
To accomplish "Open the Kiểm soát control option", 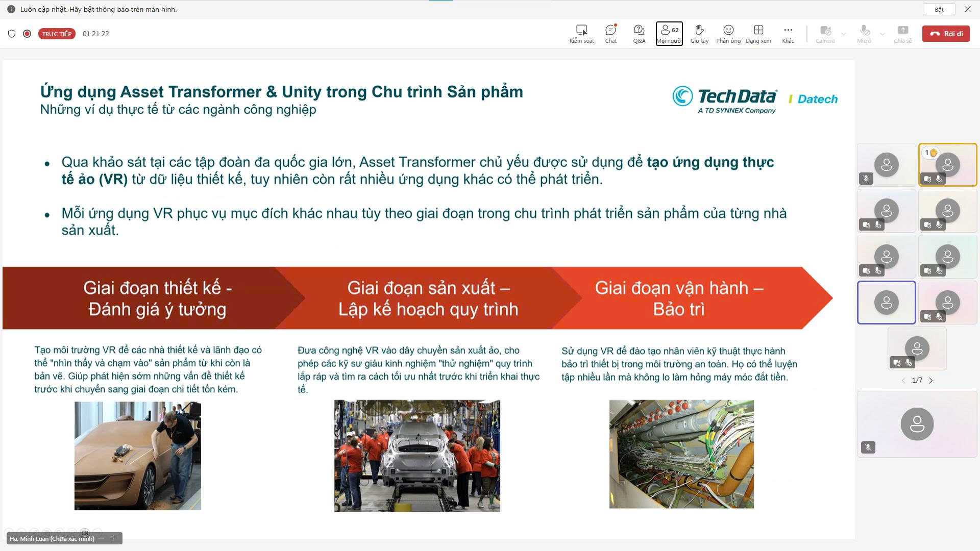I will 581,34.
